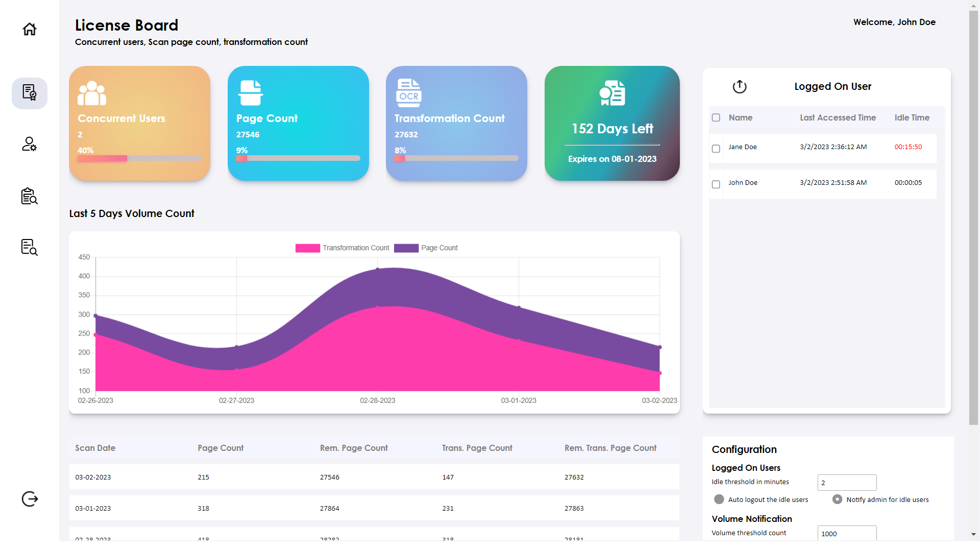Click the Scan Date column header
The image size is (980, 551).
pyautogui.click(x=95, y=448)
